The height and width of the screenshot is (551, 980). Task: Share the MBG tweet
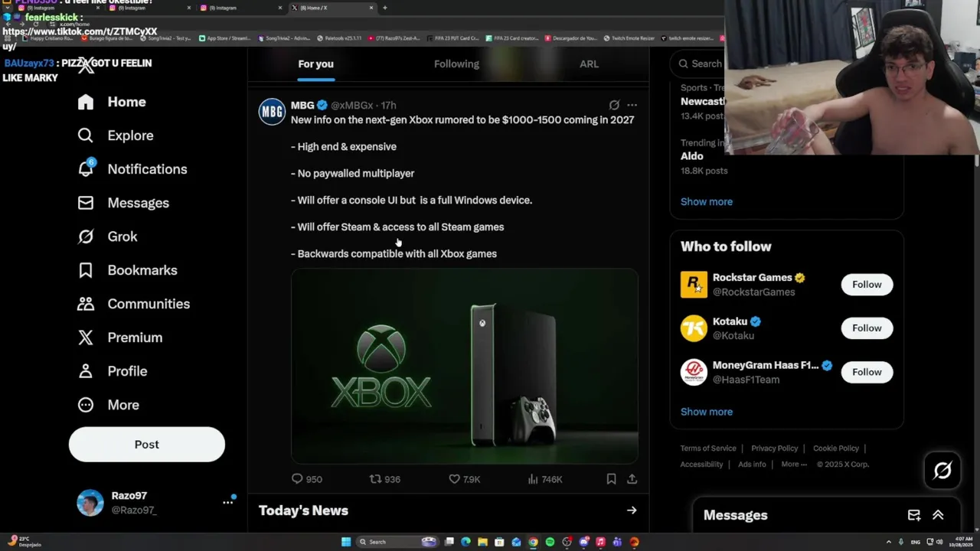click(x=632, y=479)
